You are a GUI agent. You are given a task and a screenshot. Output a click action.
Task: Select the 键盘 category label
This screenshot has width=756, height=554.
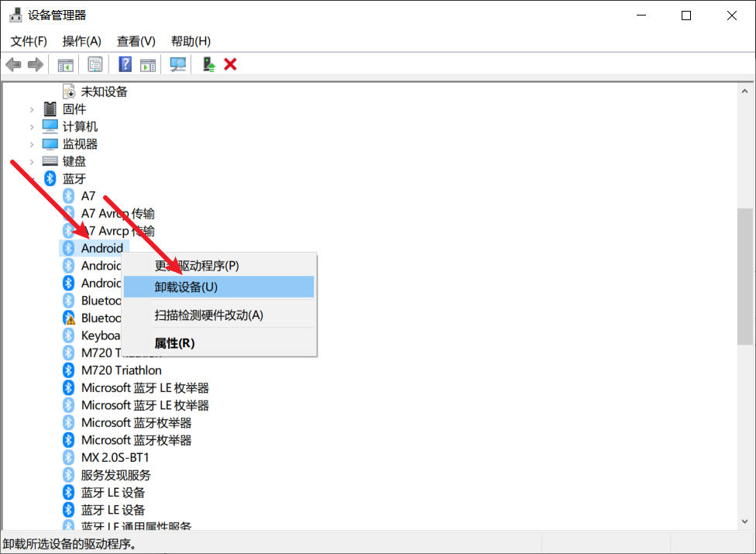point(74,161)
